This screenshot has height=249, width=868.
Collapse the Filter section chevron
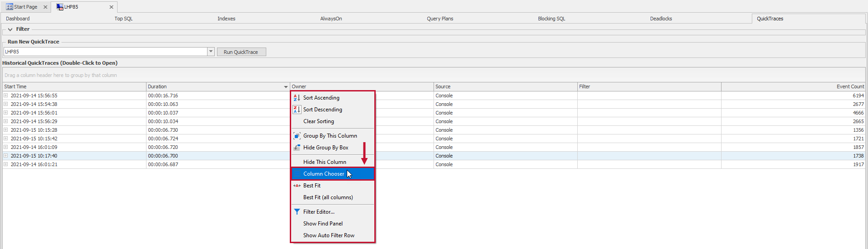(x=10, y=29)
